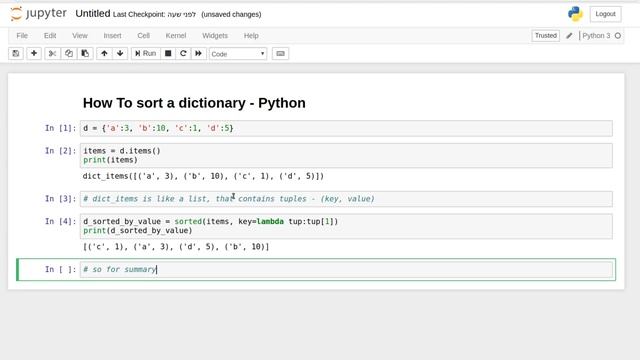Click the kernel idle circle indicator
The image size is (640, 360).
pos(618,36)
